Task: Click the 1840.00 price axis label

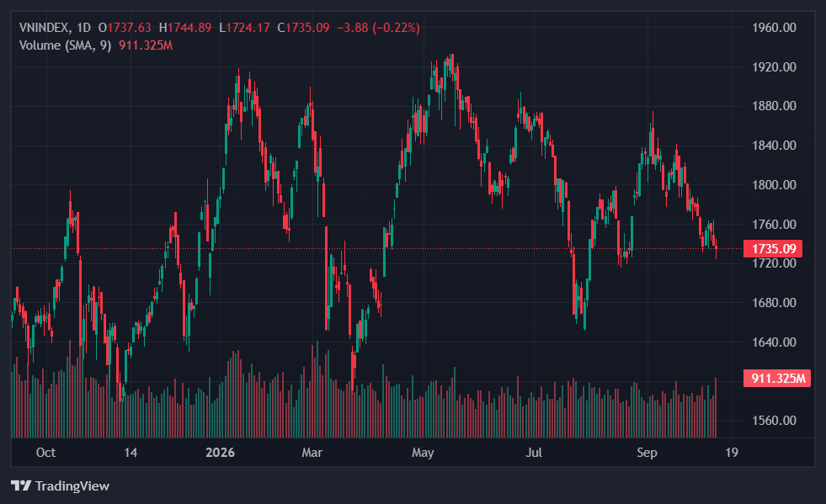Action: pos(774,146)
